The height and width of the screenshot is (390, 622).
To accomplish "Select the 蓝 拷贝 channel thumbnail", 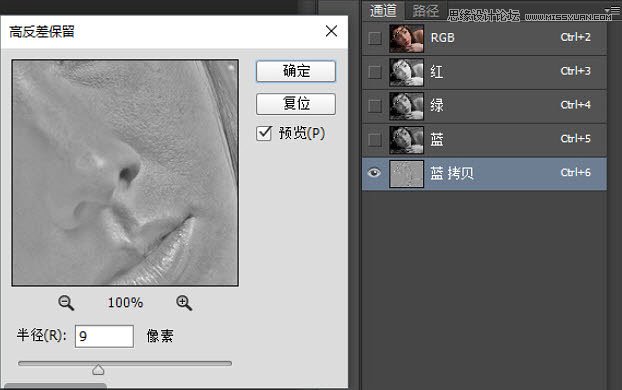I will (x=406, y=174).
